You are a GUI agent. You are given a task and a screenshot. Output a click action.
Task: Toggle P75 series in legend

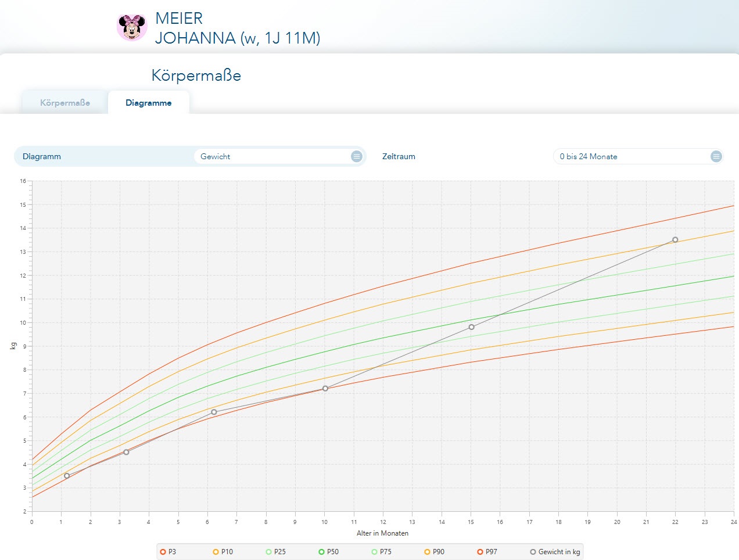click(x=381, y=552)
